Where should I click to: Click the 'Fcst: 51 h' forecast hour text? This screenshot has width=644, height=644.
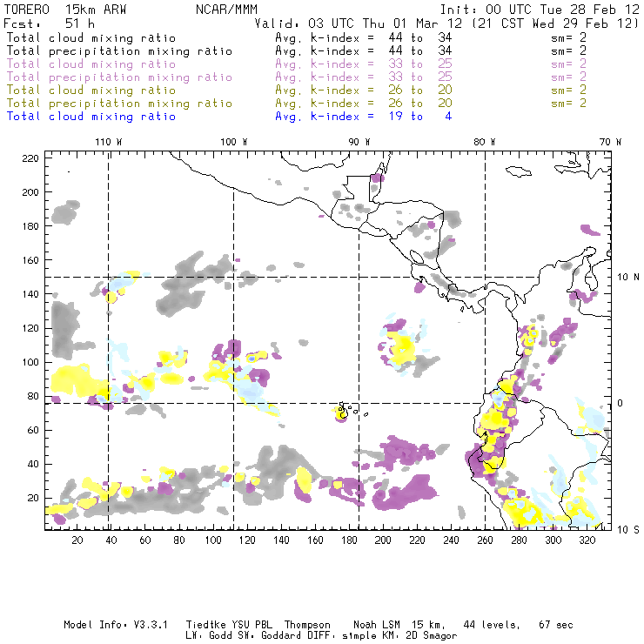pyautogui.click(x=49, y=23)
